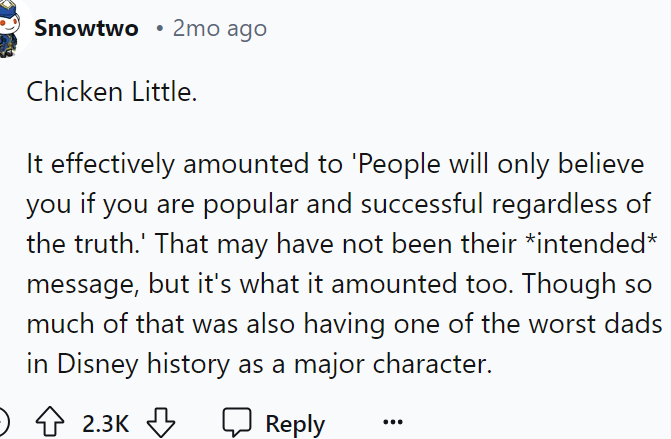Click the '2mo ago' timestamp
The width and height of the screenshot is (671, 439).
point(219,28)
